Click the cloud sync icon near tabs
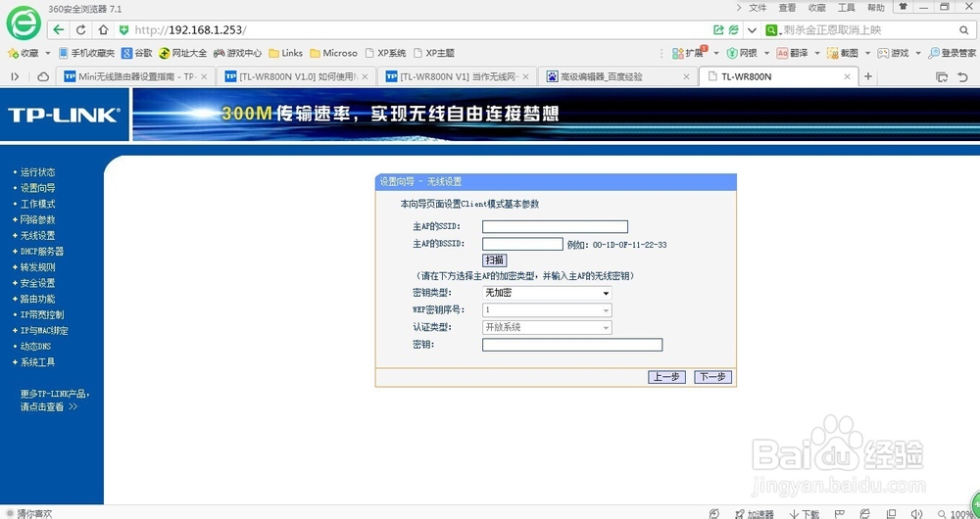980x519 pixels. pos(43,76)
